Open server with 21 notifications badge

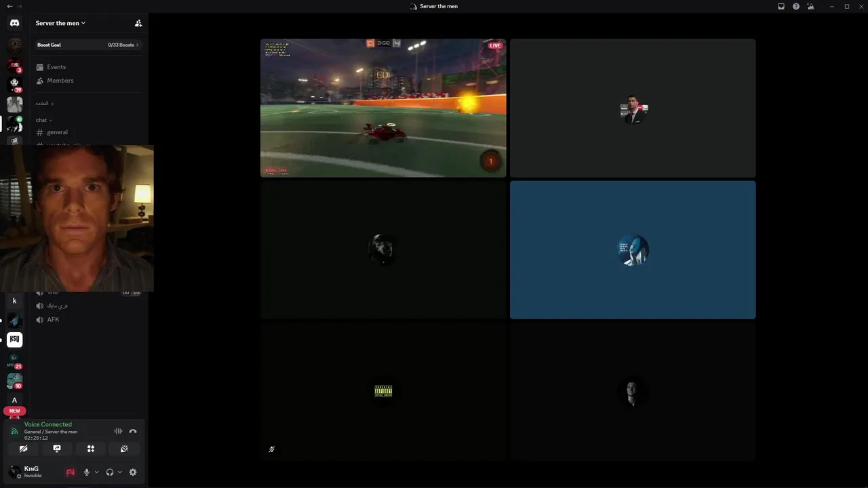(14, 360)
